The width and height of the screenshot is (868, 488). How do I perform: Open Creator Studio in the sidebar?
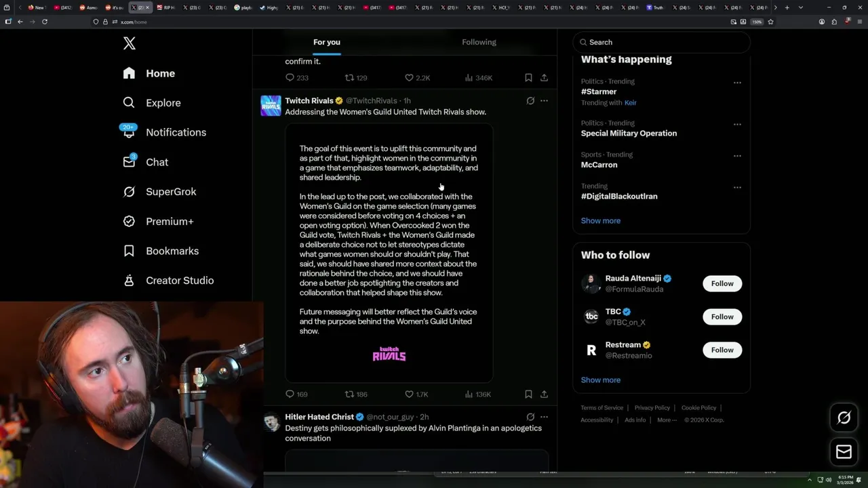[x=168, y=280]
